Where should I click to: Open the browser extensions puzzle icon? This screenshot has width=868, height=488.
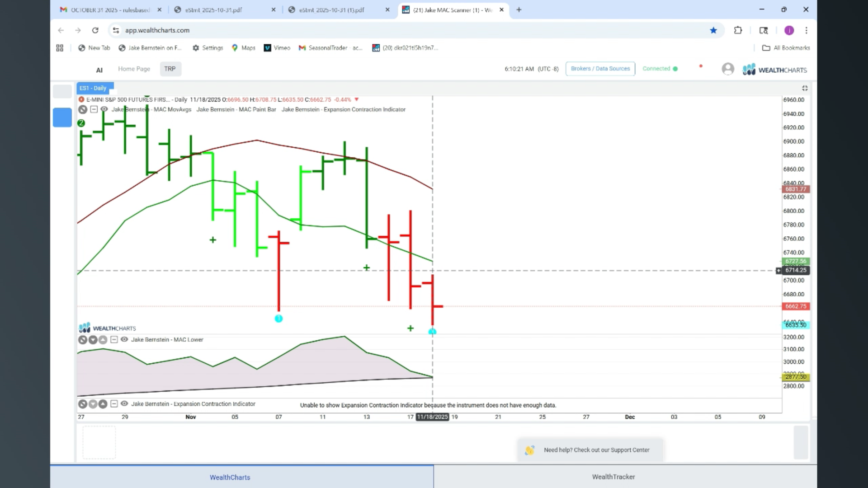coord(738,30)
